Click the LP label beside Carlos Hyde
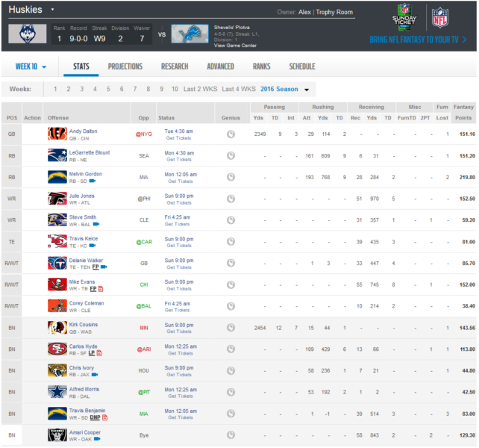Viewport: 479px width, 448px height. (91, 353)
